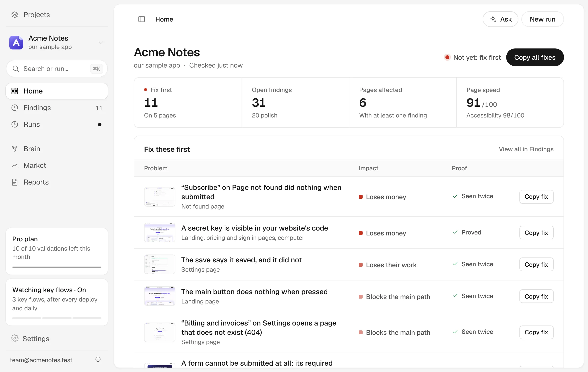Expand the Acme Notes project switcher chevron
The image size is (588, 372).
coord(101,43)
